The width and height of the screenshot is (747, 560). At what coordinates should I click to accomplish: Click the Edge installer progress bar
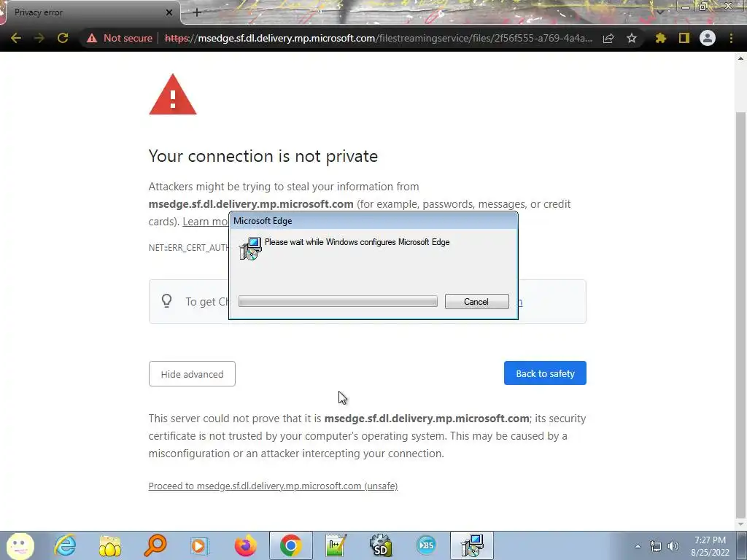338,301
